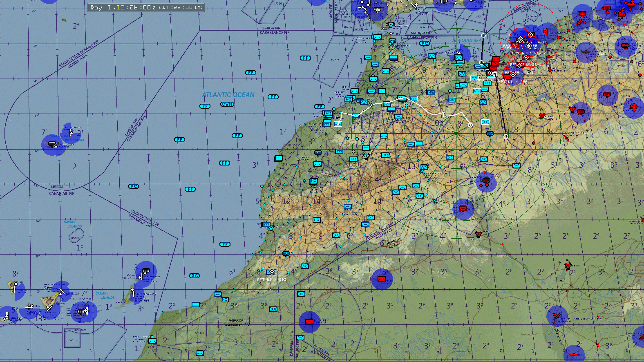Click the southernmost FF frigate marker
The image size is (644, 362).
pyautogui.click(x=225, y=244)
